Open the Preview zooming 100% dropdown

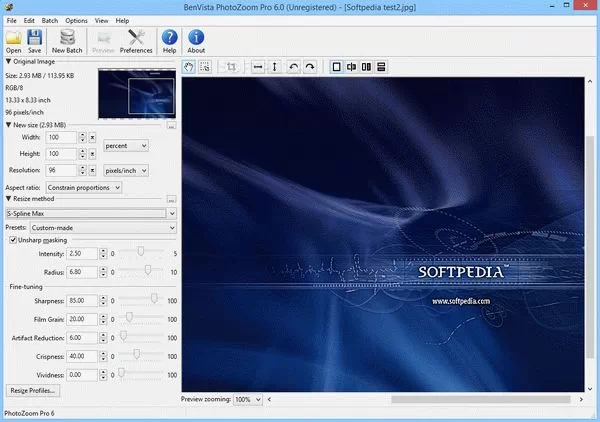248,399
